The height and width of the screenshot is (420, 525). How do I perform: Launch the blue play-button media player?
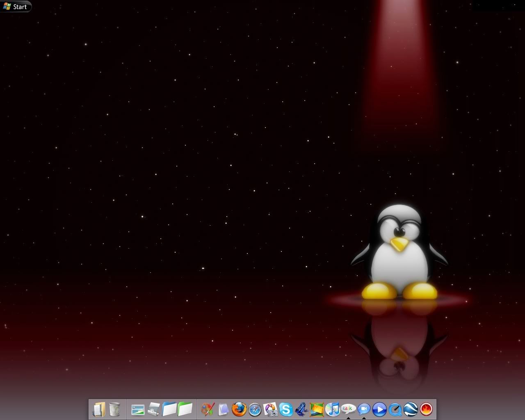[x=379, y=409]
